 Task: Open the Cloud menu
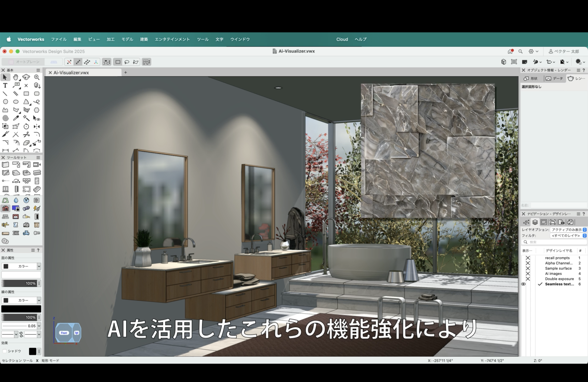[x=342, y=39]
